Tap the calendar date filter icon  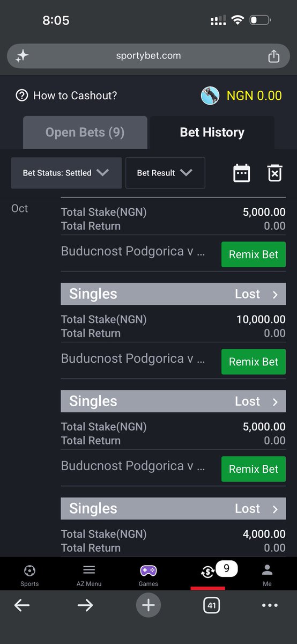pyautogui.click(x=242, y=173)
